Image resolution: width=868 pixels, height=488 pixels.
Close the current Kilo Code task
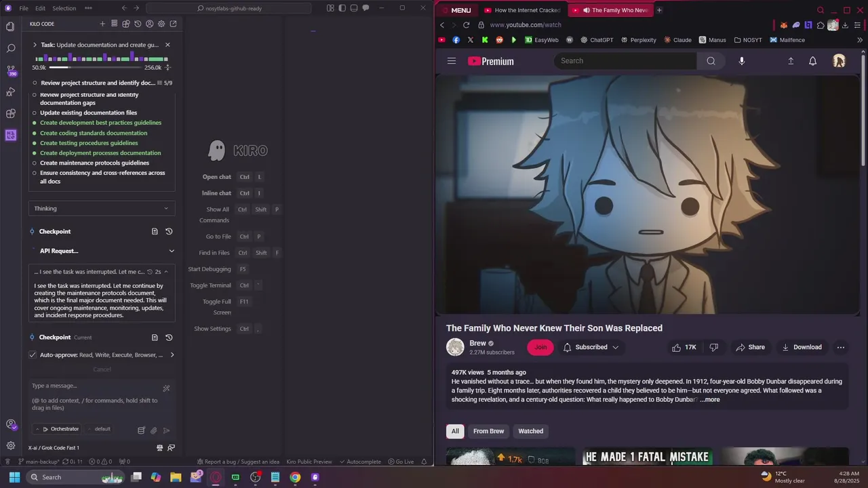pos(167,45)
